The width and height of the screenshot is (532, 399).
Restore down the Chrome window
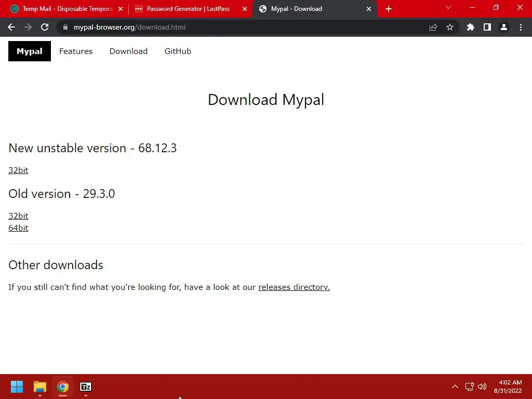496,7
